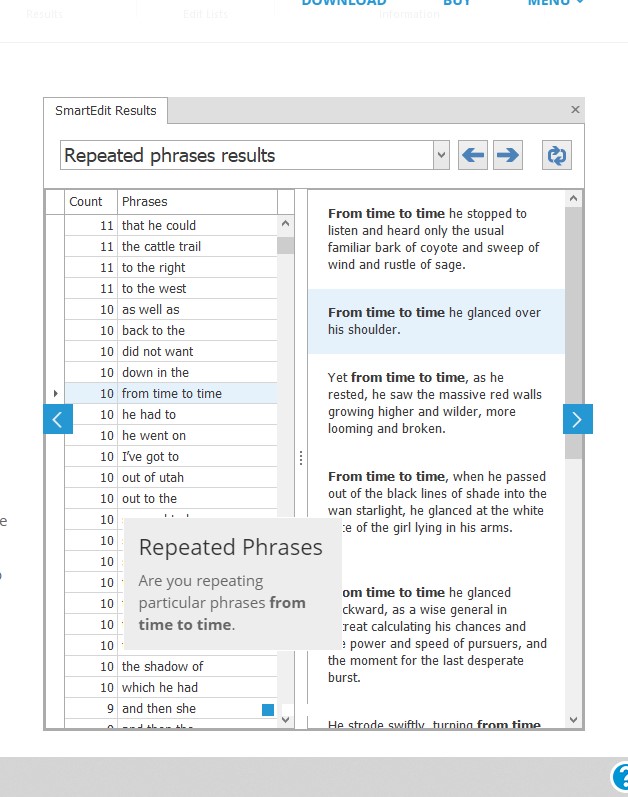Open the Repeated phrases results dropdown
Screen dimensions: 628x797
(x=442, y=155)
